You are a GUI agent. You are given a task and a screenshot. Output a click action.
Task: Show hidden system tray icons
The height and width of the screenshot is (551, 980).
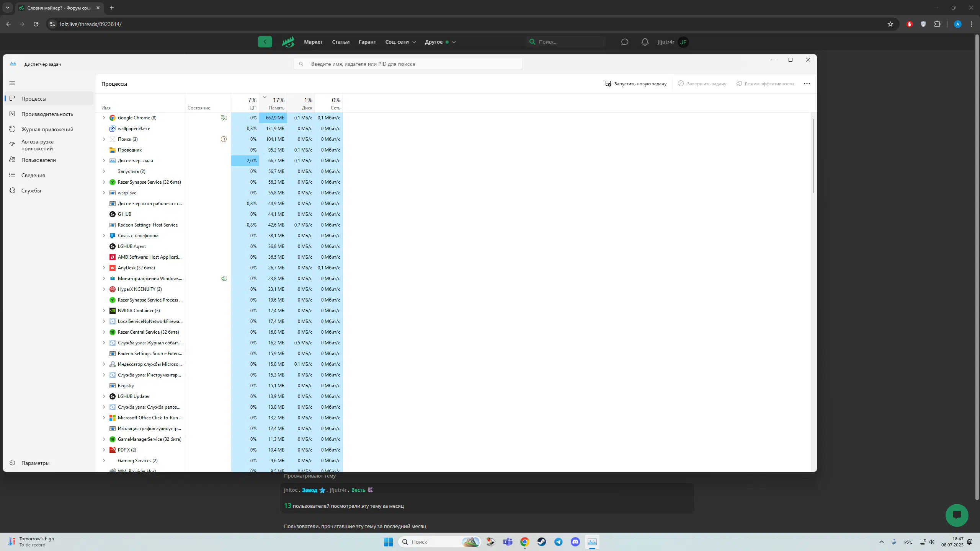click(x=882, y=542)
